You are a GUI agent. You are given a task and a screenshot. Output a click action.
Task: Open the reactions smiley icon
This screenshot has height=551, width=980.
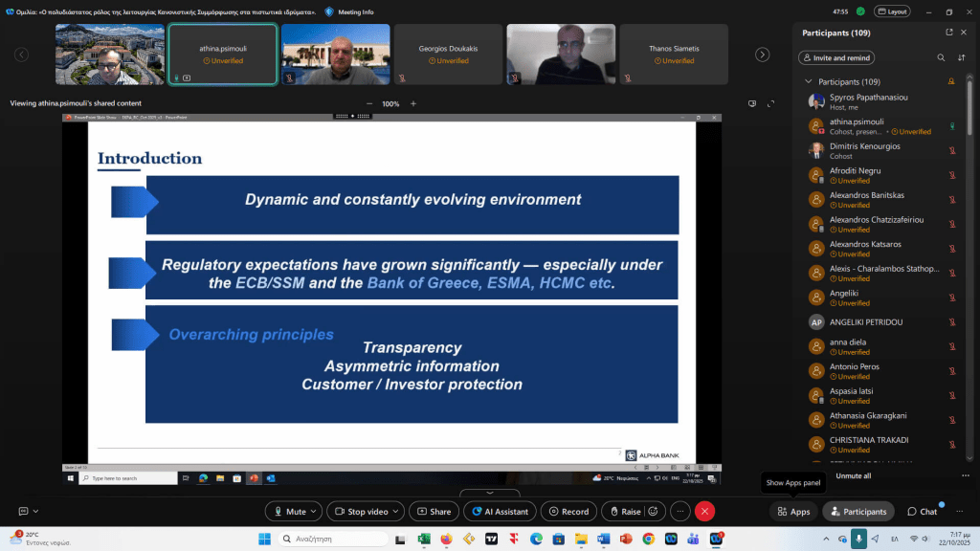coord(653,512)
